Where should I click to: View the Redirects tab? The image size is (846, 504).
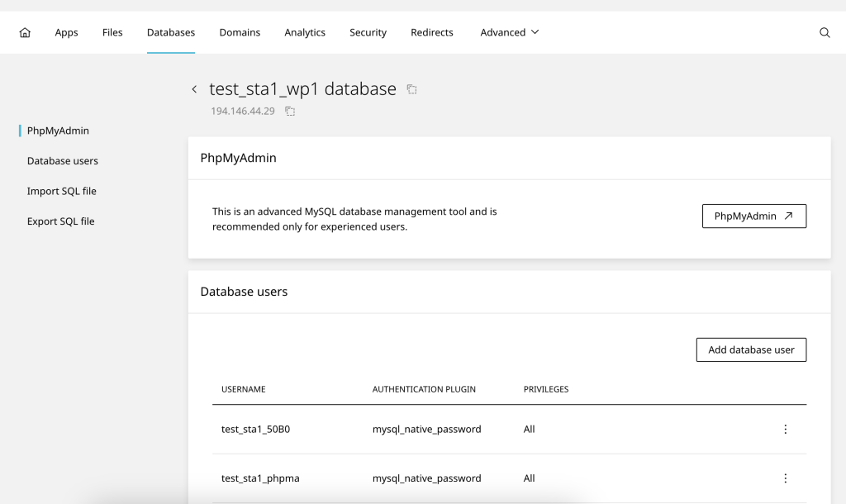pyautogui.click(x=431, y=32)
